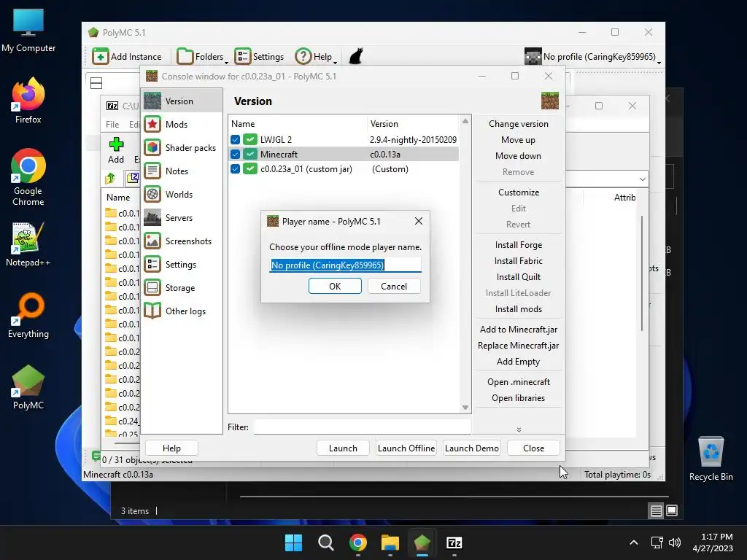Viewport: 747px width, 560px height.
Task: Click green status icon of Minecraft row
Action: click(x=250, y=155)
